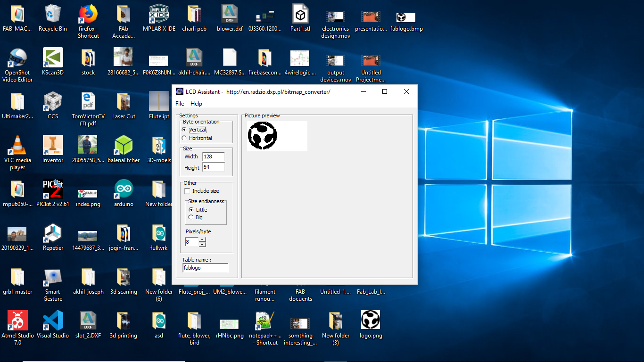Open the File menu

tap(180, 104)
